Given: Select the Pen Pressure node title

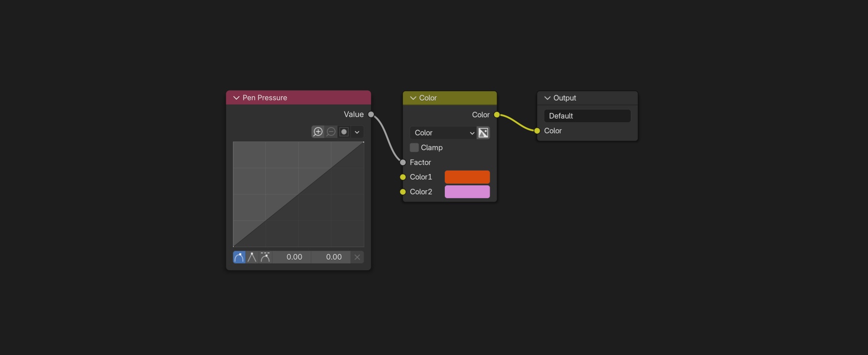Looking at the screenshot, I should pyautogui.click(x=265, y=98).
